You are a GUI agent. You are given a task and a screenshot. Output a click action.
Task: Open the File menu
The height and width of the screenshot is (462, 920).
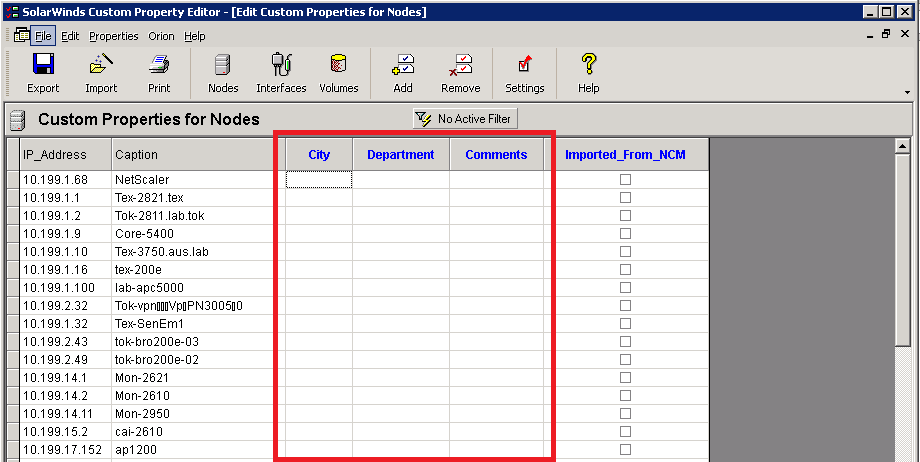43,36
